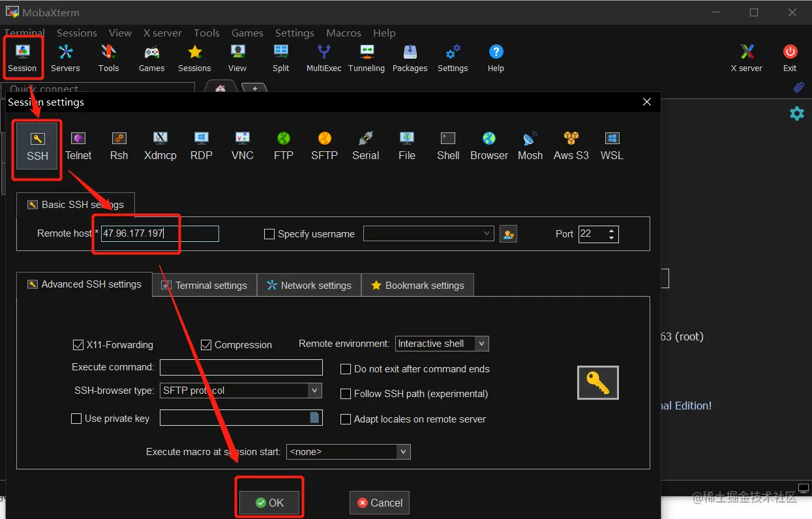Open the MultiExec toolbar icon

[324, 58]
